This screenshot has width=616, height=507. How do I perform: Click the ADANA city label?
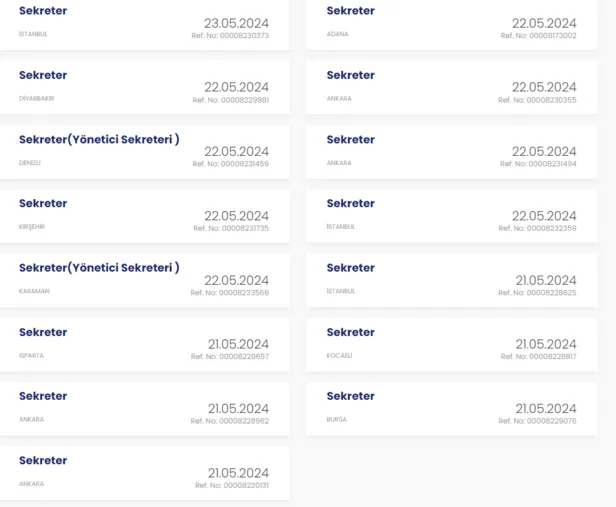[338, 34]
